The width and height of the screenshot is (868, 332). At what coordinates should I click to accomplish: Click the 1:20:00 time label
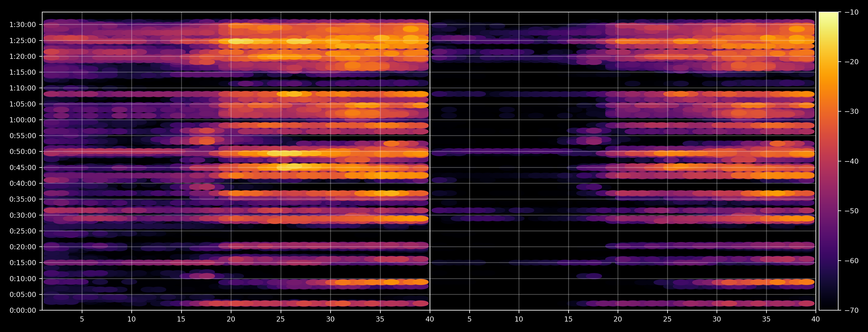[23, 57]
